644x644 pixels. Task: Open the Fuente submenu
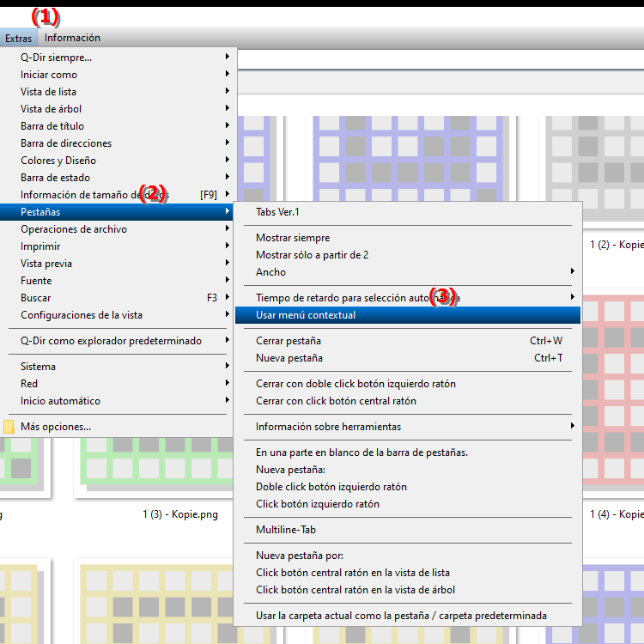click(118, 281)
